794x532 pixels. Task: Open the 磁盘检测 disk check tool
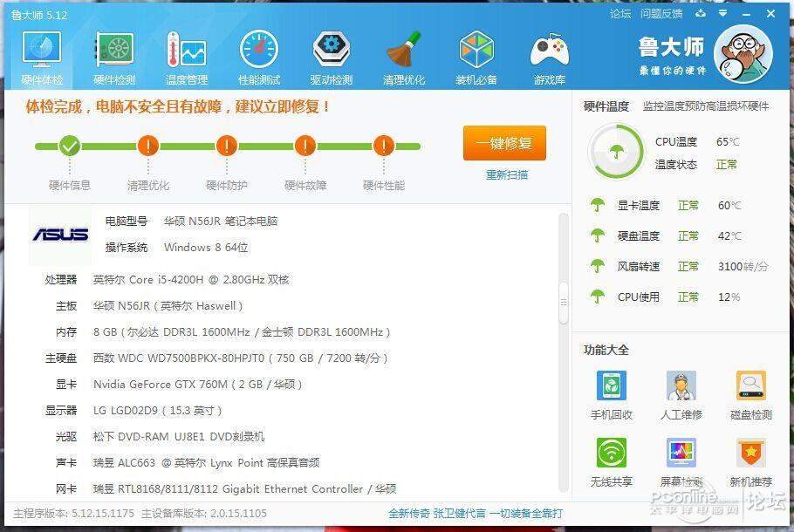pos(751,395)
